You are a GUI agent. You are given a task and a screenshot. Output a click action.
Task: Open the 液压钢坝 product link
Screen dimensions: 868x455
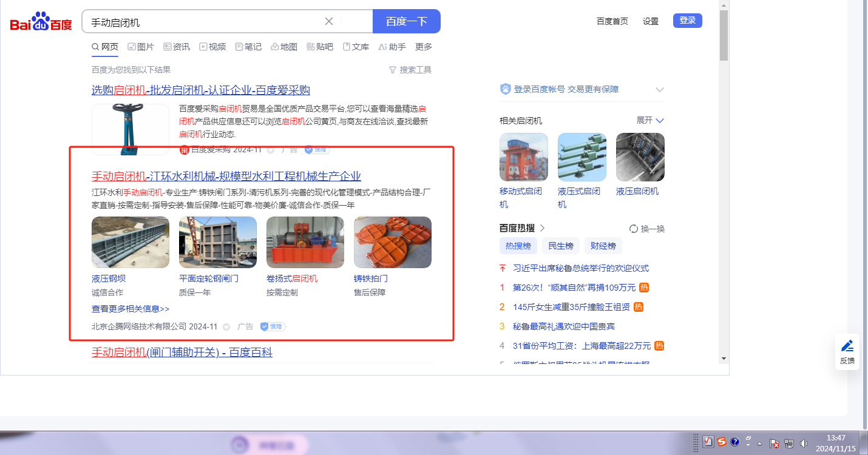(109, 279)
